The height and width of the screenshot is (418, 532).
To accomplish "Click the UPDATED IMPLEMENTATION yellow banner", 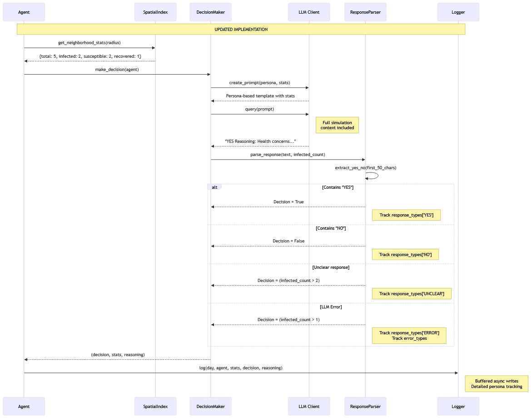I will click(241, 29).
